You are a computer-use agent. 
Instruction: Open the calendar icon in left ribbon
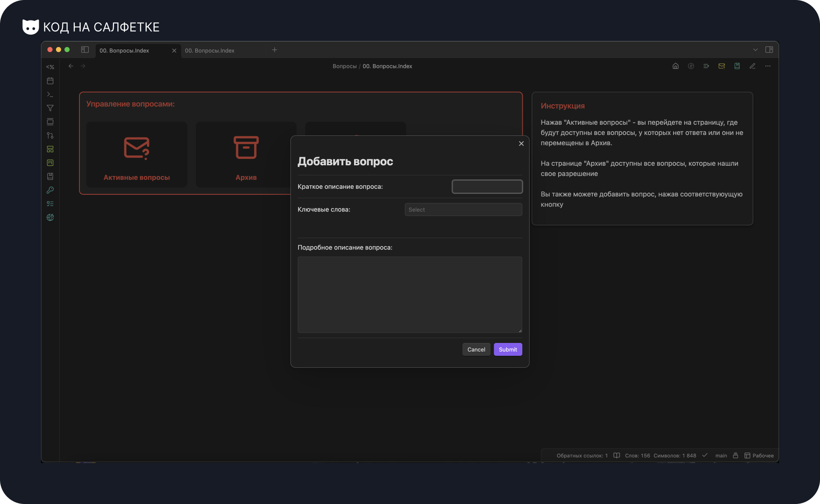point(50,81)
